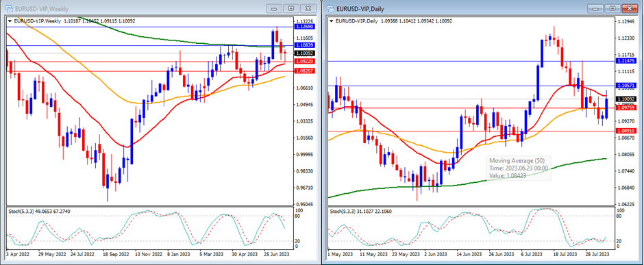The width and height of the screenshot is (644, 265).
Task: Click the 1.08055 price axis value
Action: coord(626,155)
